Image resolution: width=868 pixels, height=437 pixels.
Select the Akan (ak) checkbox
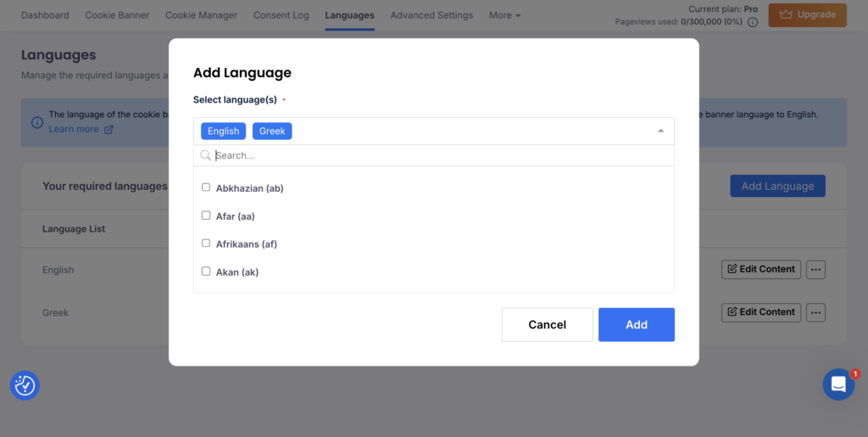pos(206,272)
